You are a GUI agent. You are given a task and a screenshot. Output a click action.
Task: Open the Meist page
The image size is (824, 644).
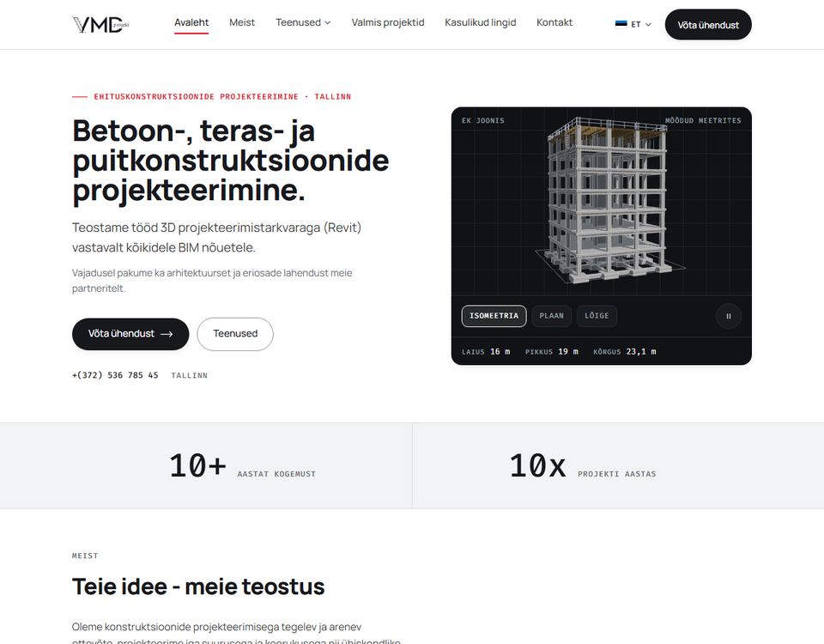pos(242,22)
